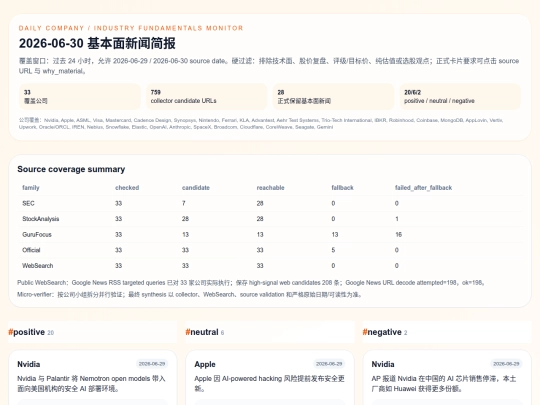Click the 'AP 报道 Nvidia' summary text
Viewport: 540px width, 405px height.
click(x=444, y=383)
